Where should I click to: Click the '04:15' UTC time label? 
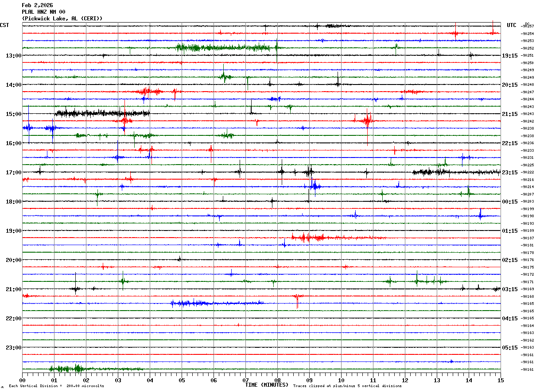510,319
